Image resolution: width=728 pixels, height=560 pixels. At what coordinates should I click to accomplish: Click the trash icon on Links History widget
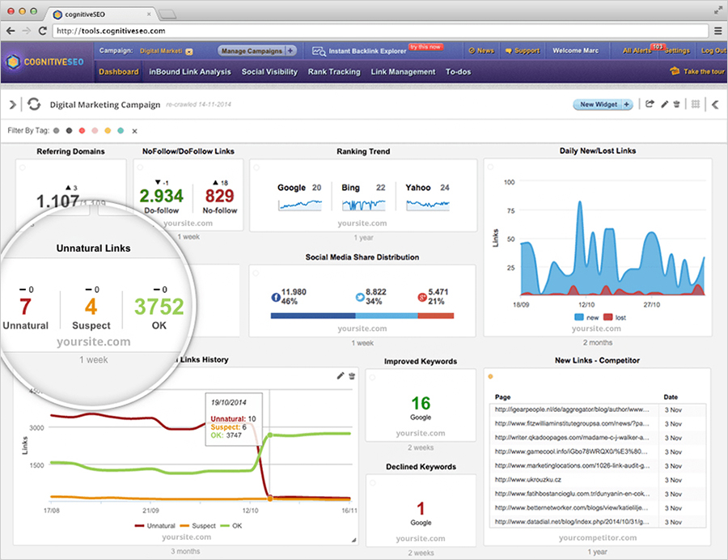pyautogui.click(x=352, y=375)
